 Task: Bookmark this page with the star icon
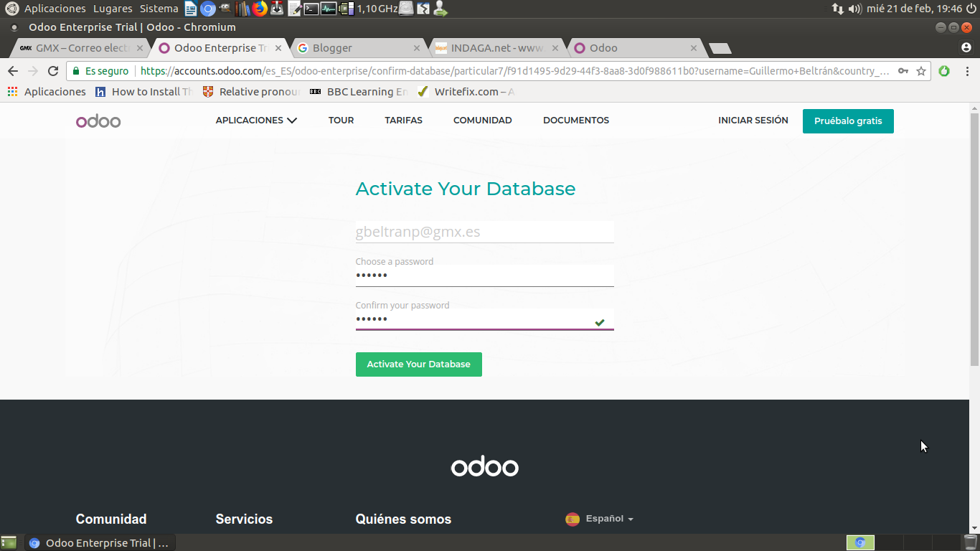(921, 71)
